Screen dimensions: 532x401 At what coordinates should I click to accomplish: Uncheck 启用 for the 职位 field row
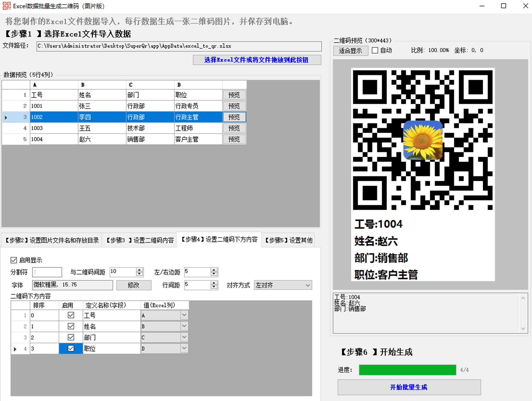pos(71,348)
